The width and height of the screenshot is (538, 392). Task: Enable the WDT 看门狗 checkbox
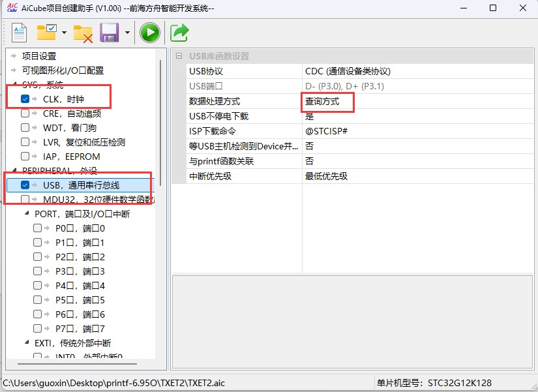point(25,128)
